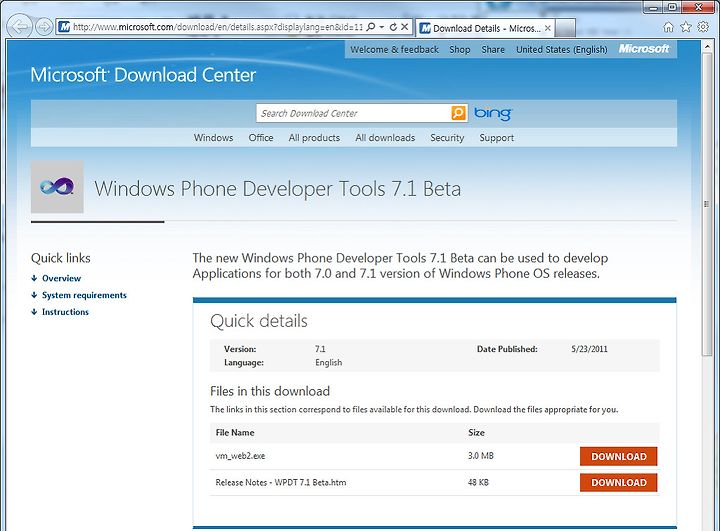The width and height of the screenshot is (720, 531).
Task: Open Favorites star icon
Action: pyautogui.click(x=686, y=27)
